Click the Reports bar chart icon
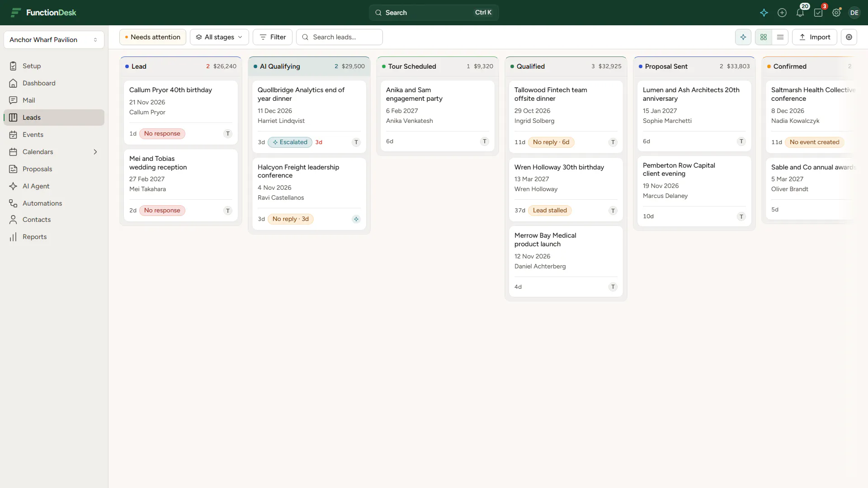This screenshot has width=868, height=488. click(13, 237)
